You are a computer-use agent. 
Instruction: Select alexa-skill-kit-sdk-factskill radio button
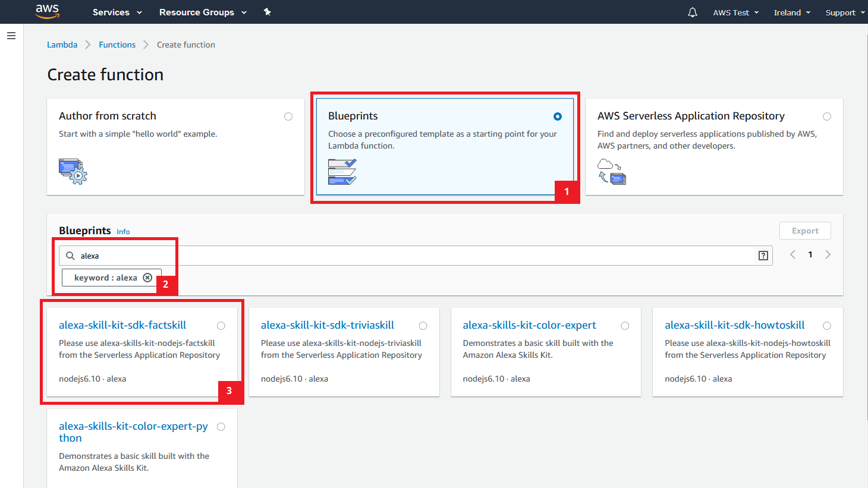[221, 326]
